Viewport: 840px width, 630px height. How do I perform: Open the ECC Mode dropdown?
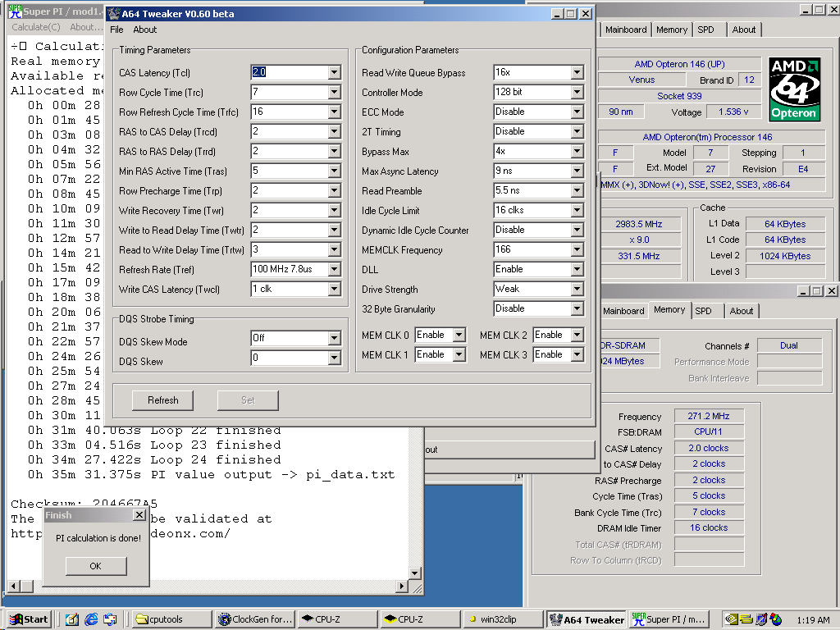(x=577, y=112)
